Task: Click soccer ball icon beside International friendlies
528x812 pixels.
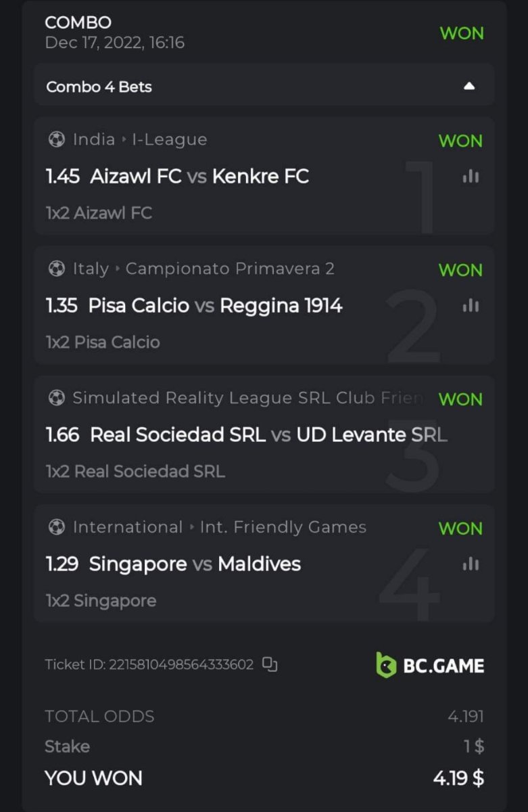Action: (x=57, y=527)
